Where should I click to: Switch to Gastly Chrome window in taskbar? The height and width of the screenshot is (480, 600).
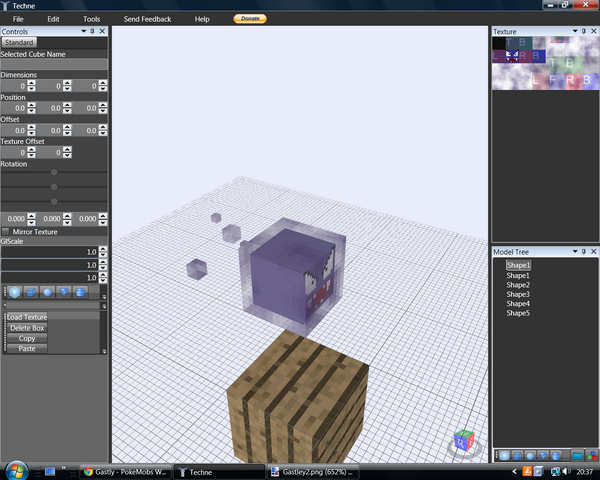point(126,472)
